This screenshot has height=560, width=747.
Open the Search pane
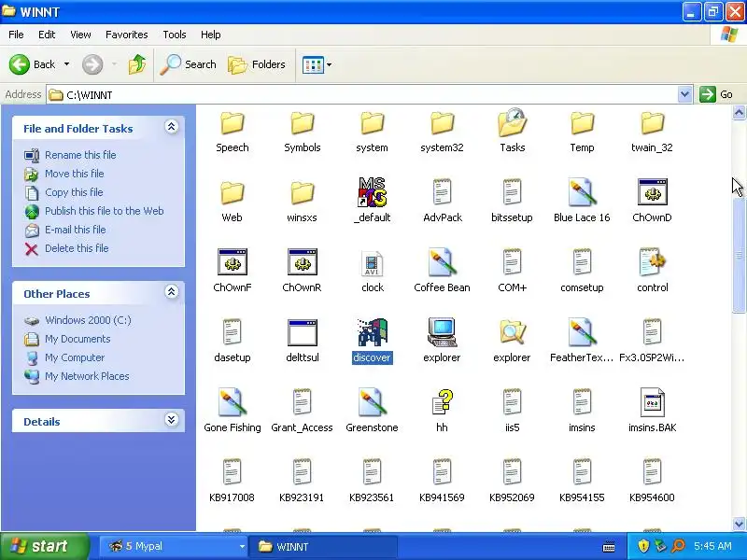tap(189, 64)
